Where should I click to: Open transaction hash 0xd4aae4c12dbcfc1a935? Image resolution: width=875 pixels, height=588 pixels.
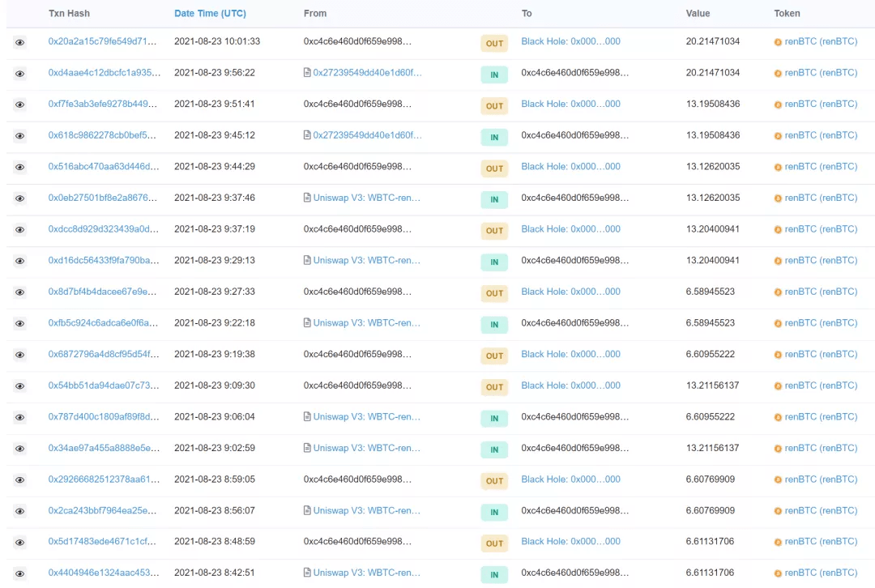[x=104, y=73]
